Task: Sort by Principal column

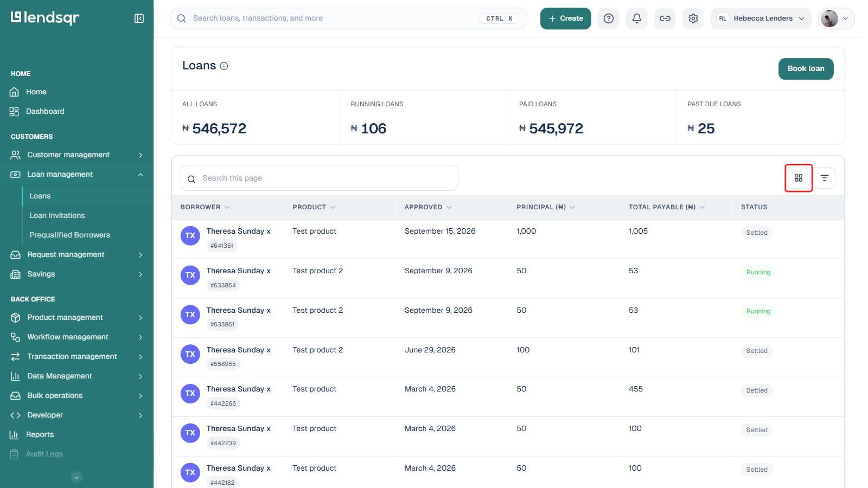Action: click(546, 207)
